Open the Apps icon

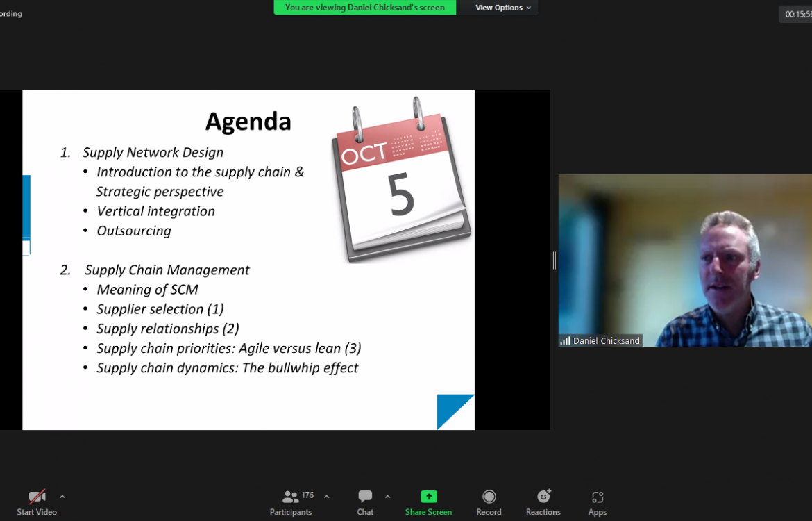[x=598, y=497]
